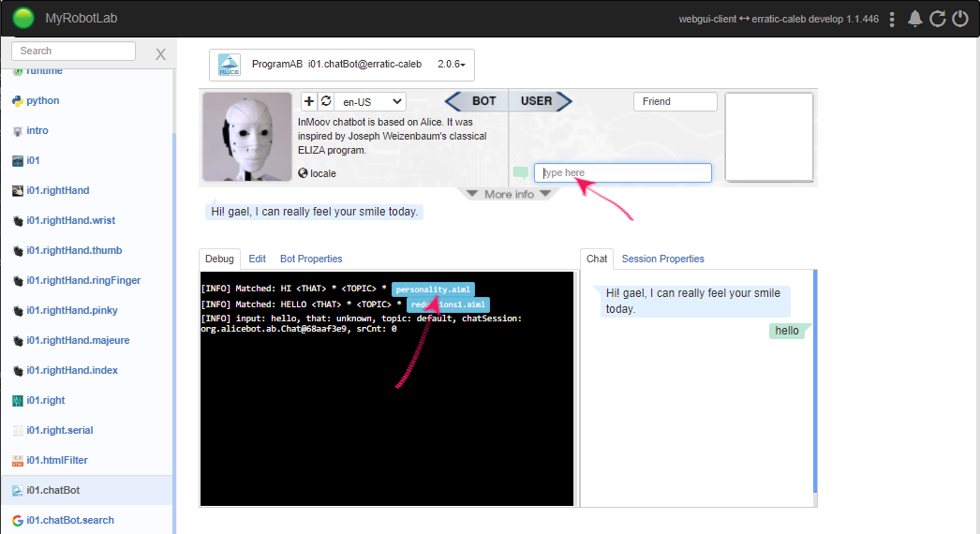Switch to the Bot Properties tab

coord(311,259)
